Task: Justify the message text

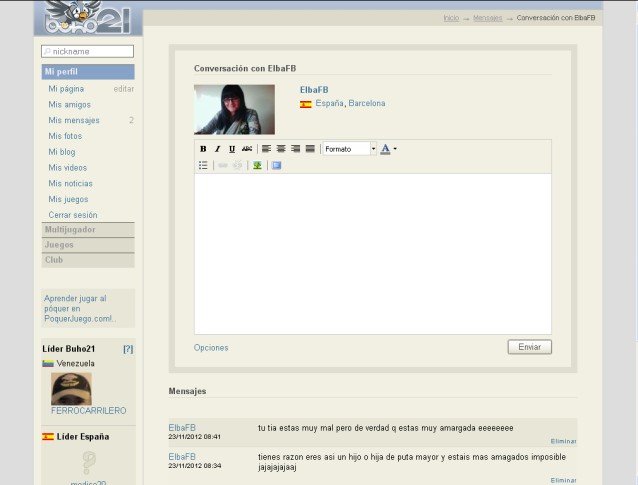Action: pyautogui.click(x=310, y=149)
